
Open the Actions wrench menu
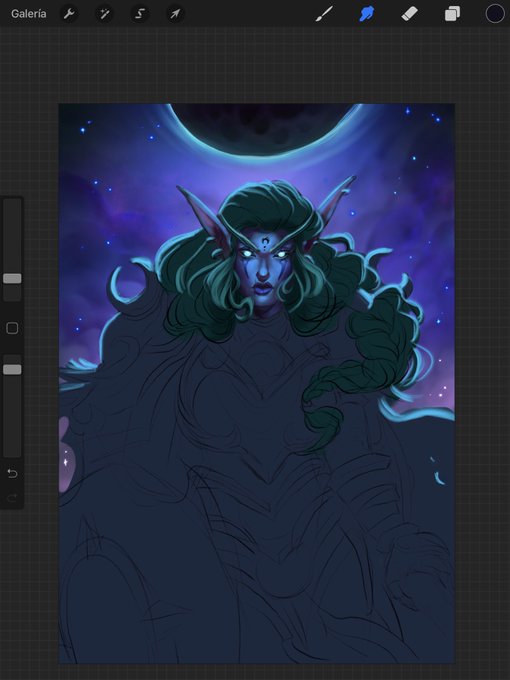click(69, 14)
